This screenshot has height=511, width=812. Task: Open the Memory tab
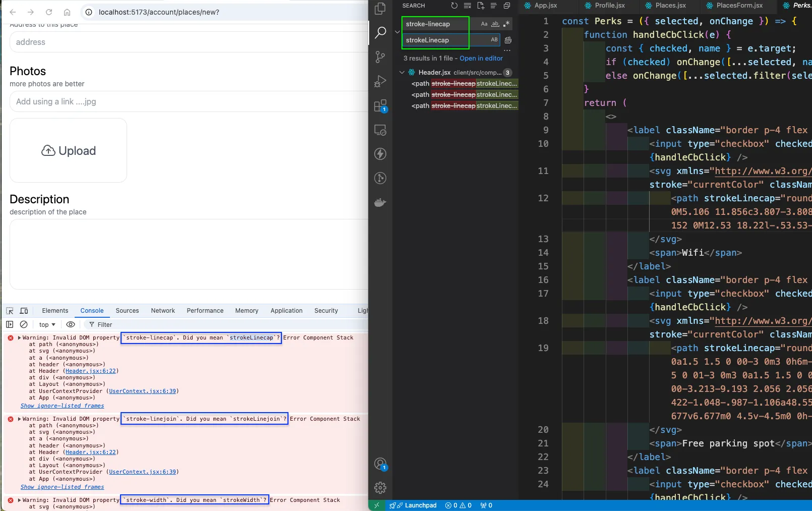[x=247, y=311]
